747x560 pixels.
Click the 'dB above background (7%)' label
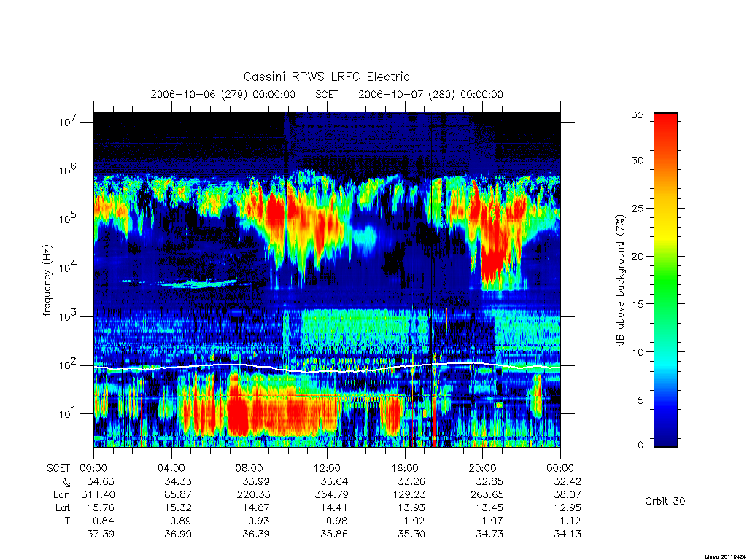coord(620,280)
